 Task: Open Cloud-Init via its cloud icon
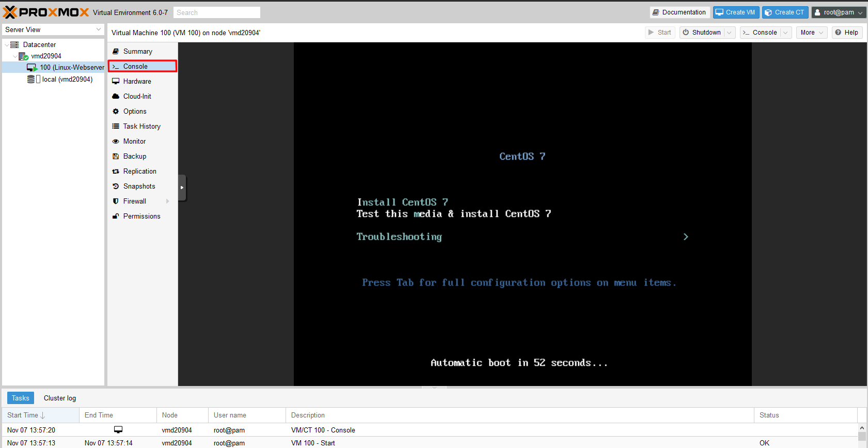coord(116,96)
